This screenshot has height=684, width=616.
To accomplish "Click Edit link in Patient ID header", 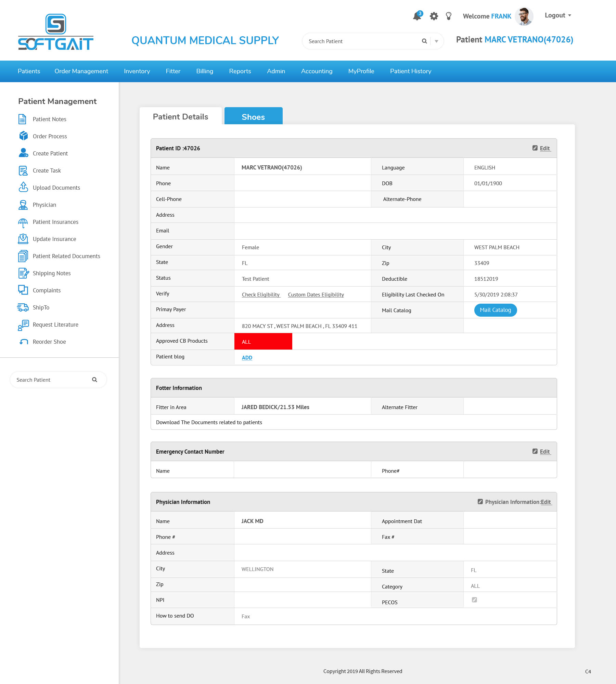I will 545,148.
